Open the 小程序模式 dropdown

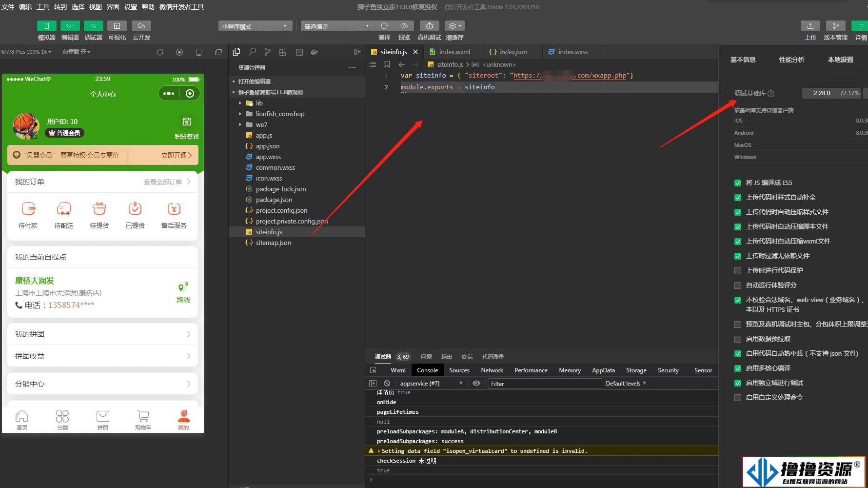coord(255,26)
